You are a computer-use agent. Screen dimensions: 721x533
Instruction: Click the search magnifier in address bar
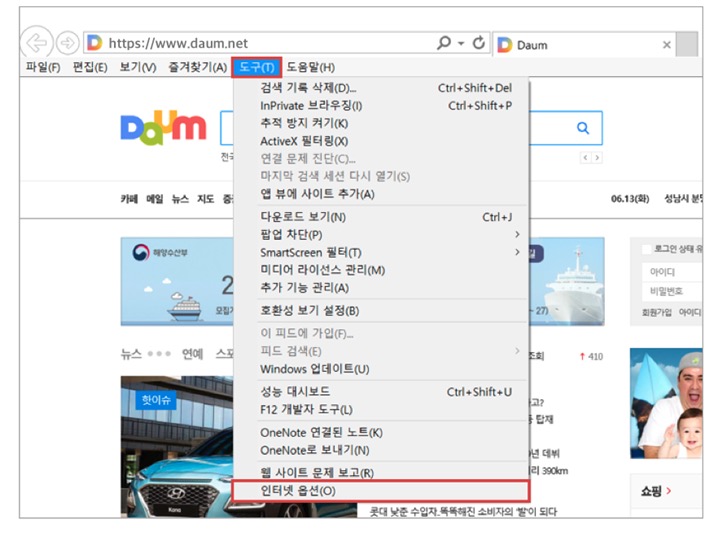(x=444, y=43)
